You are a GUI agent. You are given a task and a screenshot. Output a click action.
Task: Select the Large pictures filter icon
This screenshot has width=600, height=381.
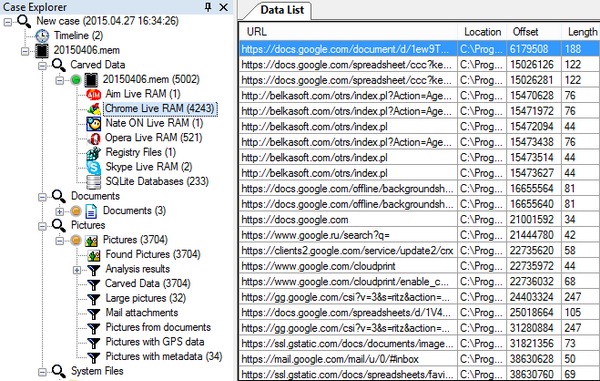pos(93,298)
